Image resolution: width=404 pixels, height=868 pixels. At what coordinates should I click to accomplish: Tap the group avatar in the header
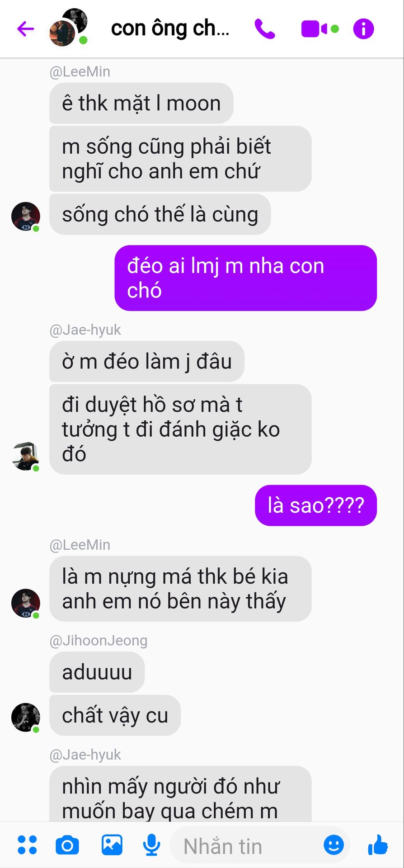[x=68, y=28]
